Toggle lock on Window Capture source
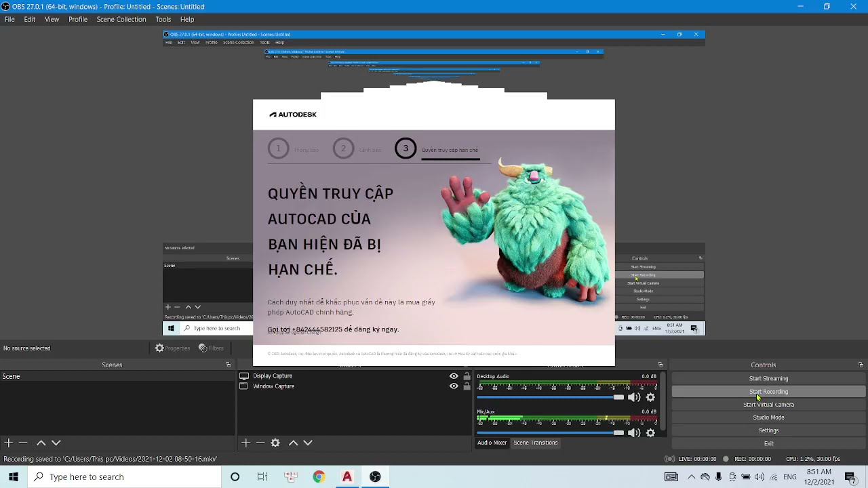The height and width of the screenshot is (488, 868). tap(467, 386)
